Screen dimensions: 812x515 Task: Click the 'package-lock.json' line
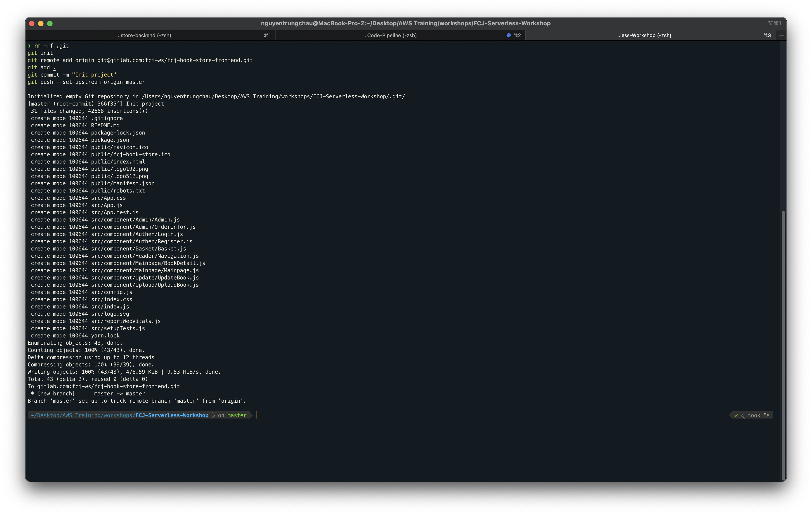point(88,133)
